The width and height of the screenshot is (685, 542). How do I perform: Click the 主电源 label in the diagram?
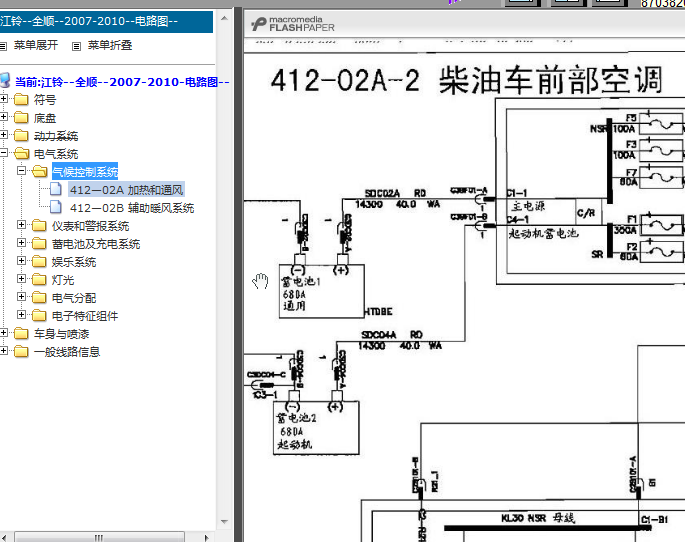pyautogui.click(x=529, y=206)
